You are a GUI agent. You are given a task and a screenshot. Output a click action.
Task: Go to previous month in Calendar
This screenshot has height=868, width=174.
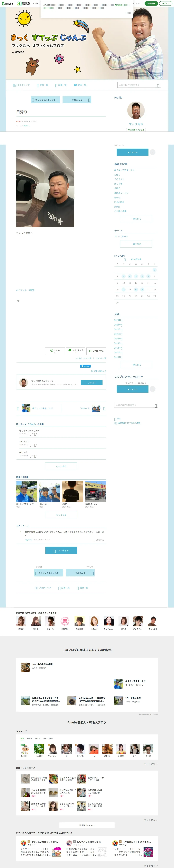pyautogui.click(x=125, y=260)
